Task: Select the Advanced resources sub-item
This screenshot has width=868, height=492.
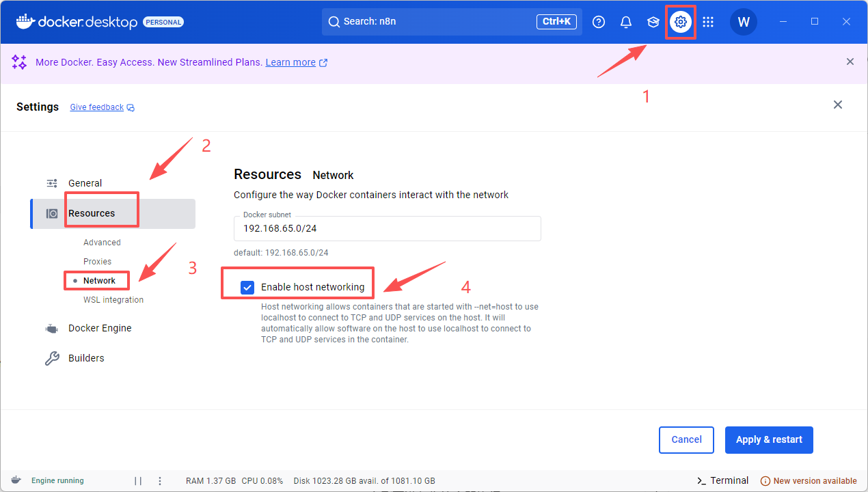Action: [102, 243]
